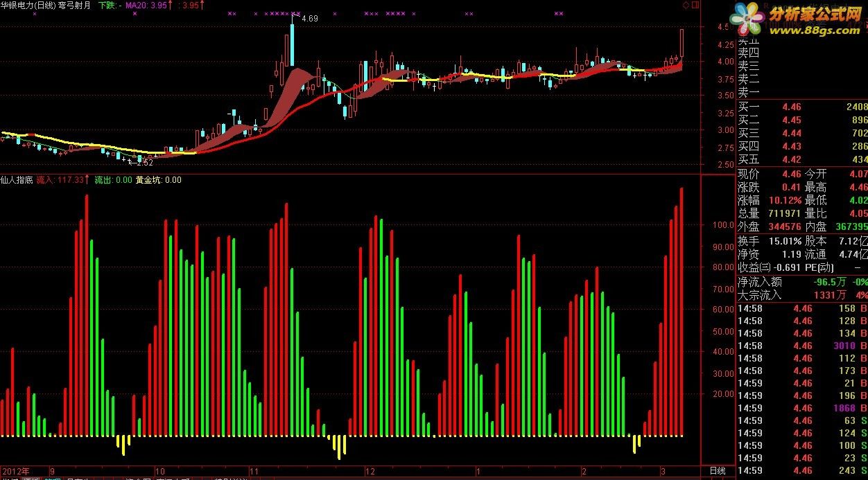Click the split-window square icon at chart top
This screenshot has height=480, width=868.
click(695, 5)
